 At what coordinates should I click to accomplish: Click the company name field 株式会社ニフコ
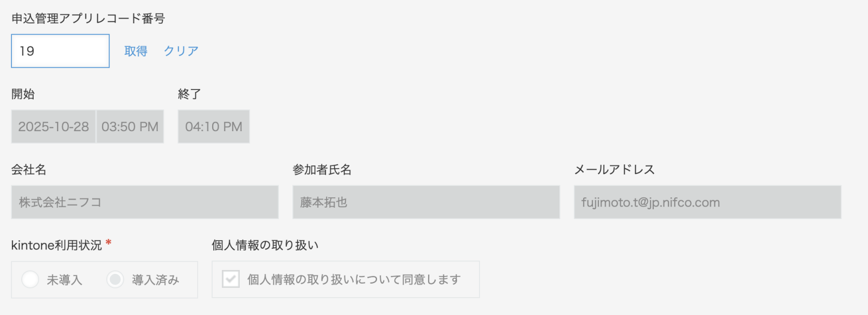click(x=145, y=202)
